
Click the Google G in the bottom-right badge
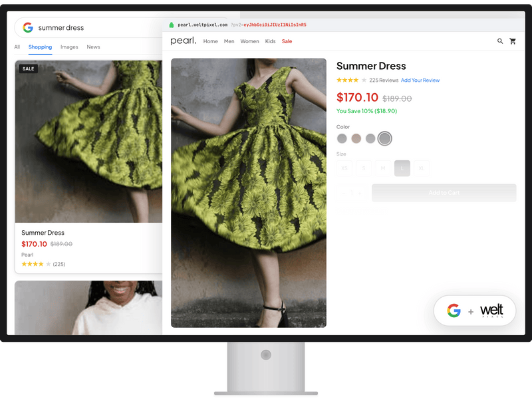[454, 310]
